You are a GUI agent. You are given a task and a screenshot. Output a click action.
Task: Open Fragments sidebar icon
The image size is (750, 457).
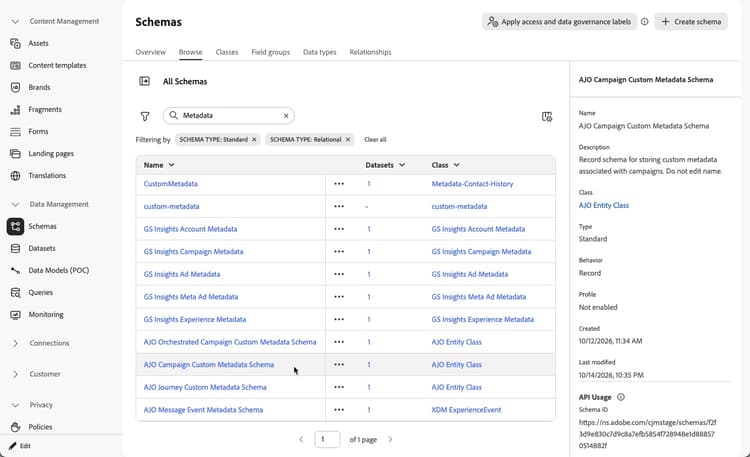tap(15, 110)
